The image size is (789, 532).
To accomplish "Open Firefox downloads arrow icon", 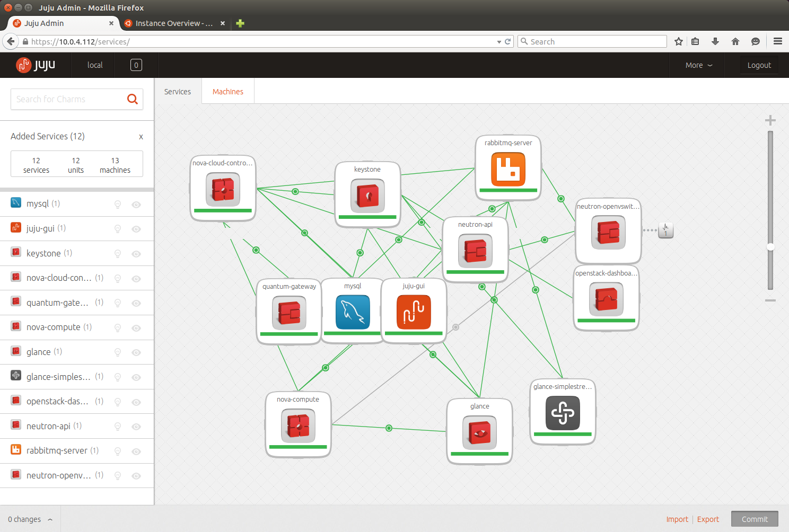I will [x=715, y=41].
